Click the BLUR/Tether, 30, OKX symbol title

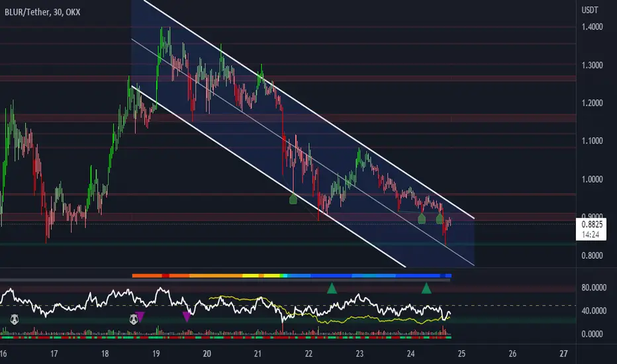click(x=42, y=12)
